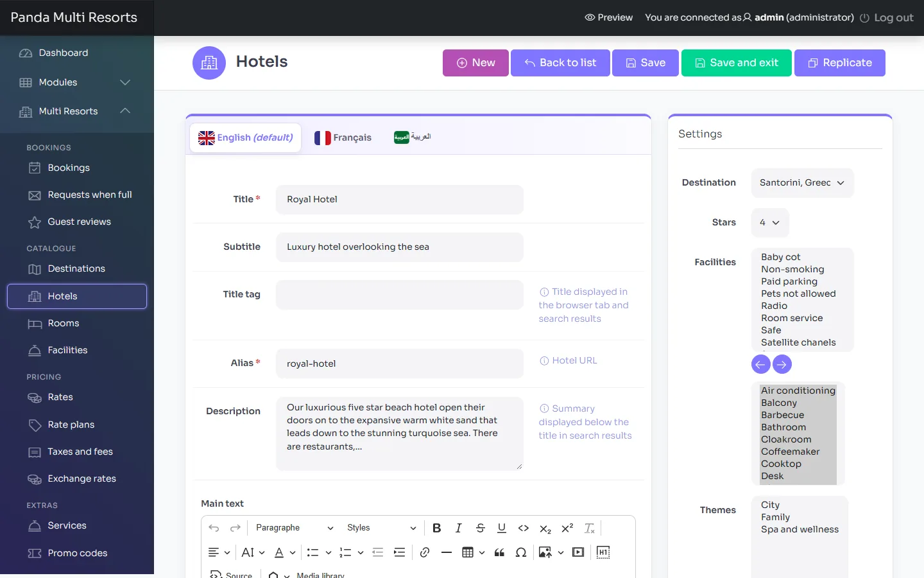Switch to the English (default) language tab
The image size is (924, 578).
[x=246, y=137]
